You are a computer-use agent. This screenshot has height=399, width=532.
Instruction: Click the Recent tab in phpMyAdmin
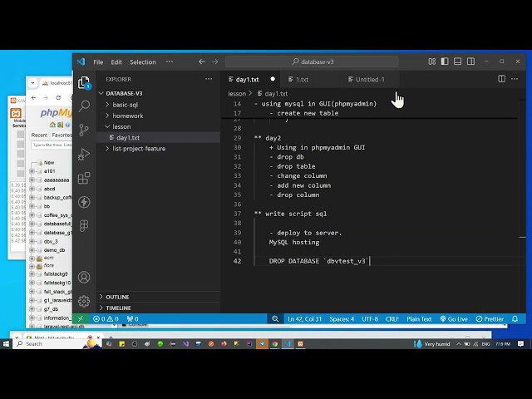tap(39, 135)
